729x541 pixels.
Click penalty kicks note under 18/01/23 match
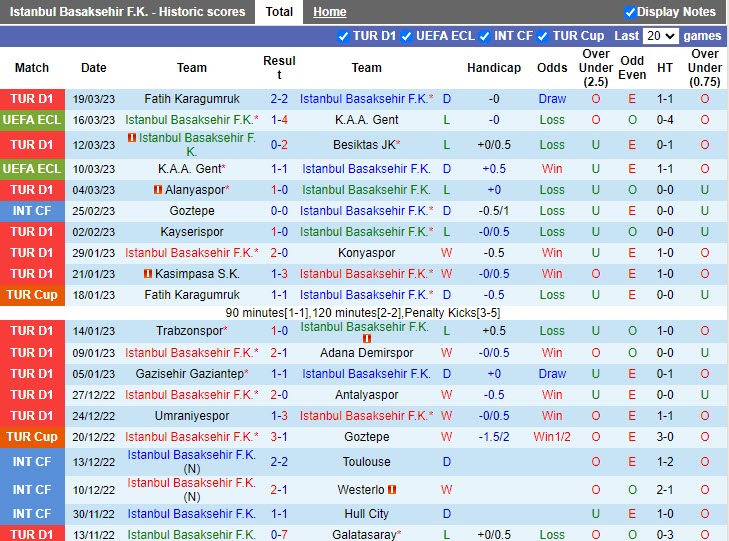coord(363,313)
